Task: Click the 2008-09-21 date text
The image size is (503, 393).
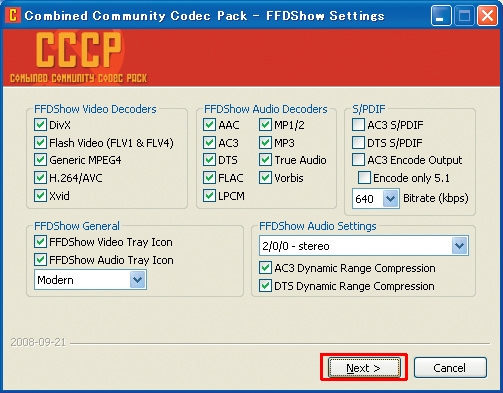Action: click(x=38, y=342)
